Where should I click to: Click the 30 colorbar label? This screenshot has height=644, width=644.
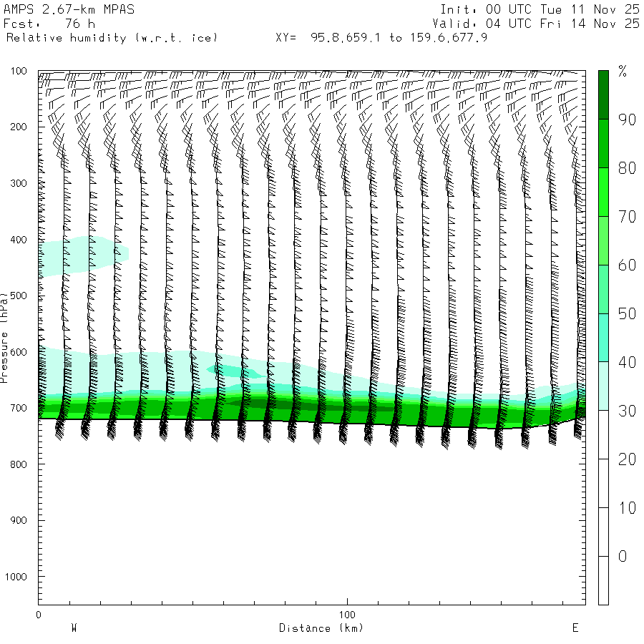coord(627,411)
